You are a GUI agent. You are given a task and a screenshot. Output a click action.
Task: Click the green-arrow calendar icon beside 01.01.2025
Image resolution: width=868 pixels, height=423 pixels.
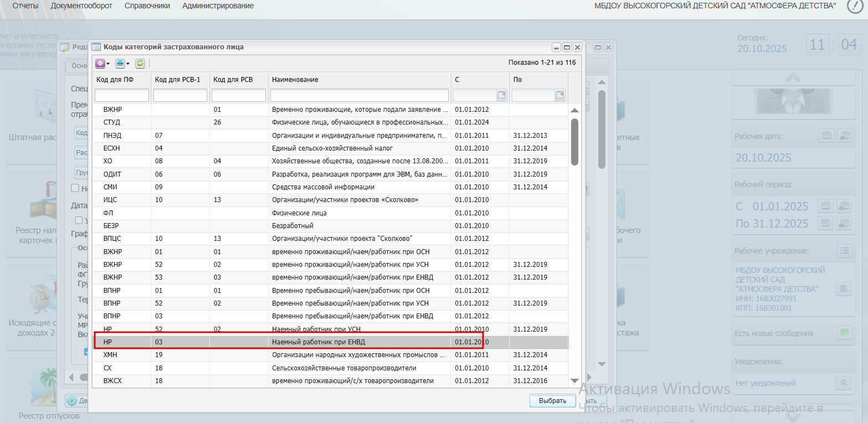point(844,205)
